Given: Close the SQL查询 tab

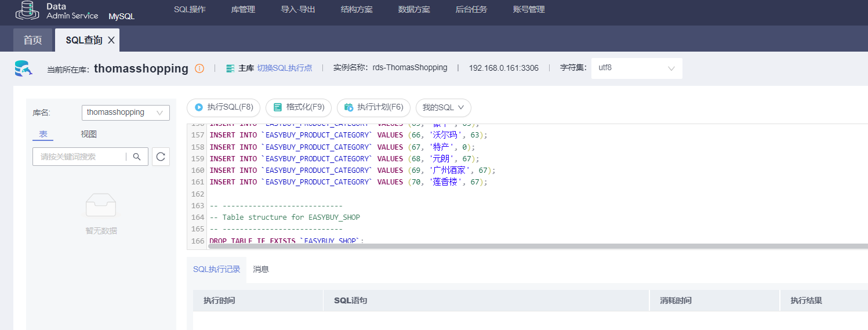Looking at the screenshot, I should coord(111,40).
